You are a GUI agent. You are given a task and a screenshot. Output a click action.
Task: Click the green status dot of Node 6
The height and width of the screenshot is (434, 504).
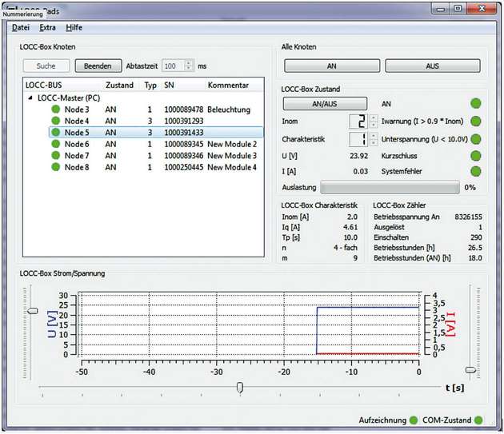coord(56,144)
